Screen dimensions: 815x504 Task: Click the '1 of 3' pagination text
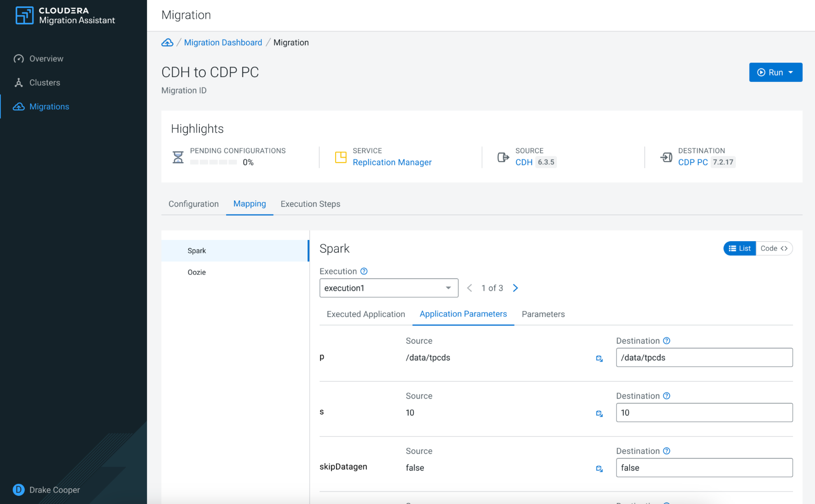492,288
